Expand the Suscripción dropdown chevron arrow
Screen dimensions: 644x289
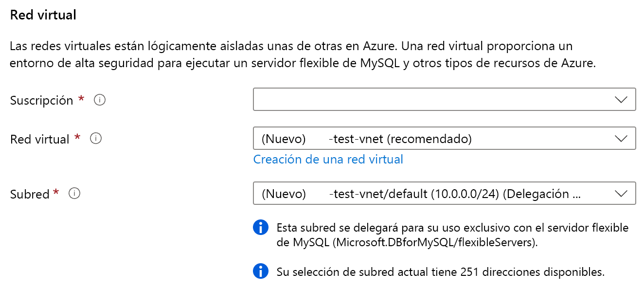point(621,100)
